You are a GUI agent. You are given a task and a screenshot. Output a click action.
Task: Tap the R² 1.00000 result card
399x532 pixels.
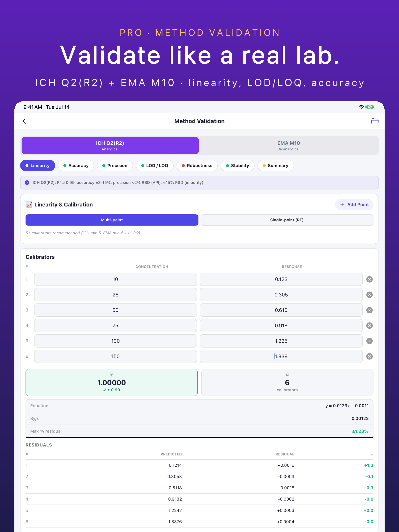[x=112, y=382]
